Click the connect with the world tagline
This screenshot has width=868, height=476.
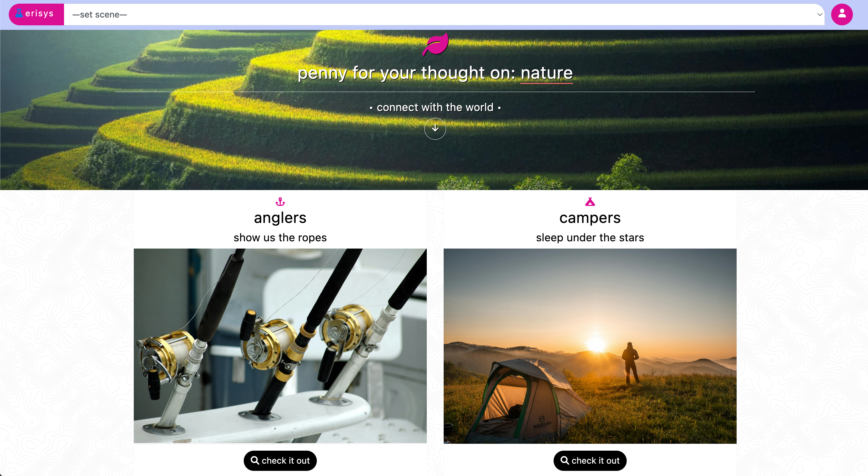pyautogui.click(x=435, y=107)
